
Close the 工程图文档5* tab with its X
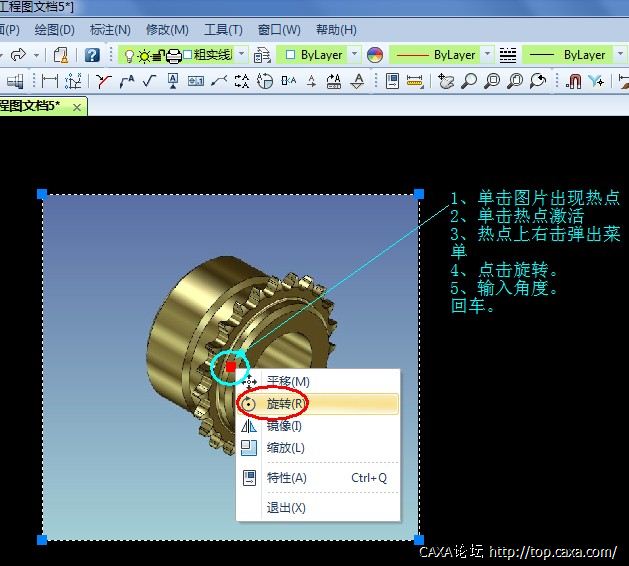[x=77, y=108]
